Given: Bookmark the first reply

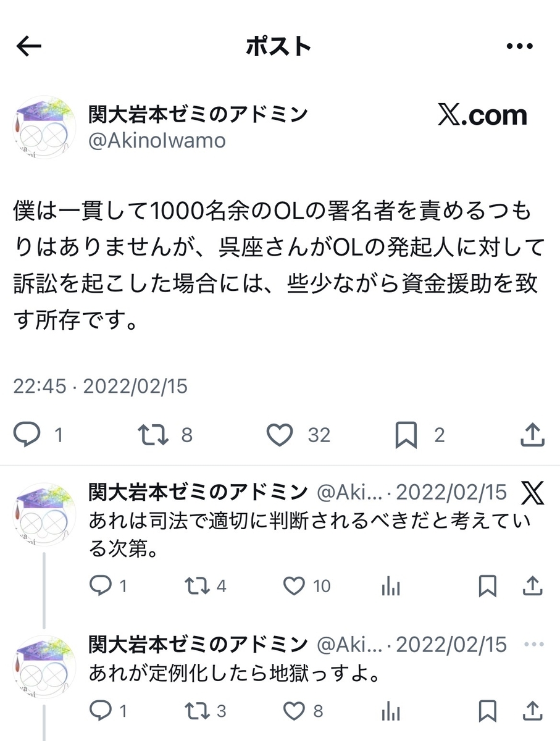Looking at the screenshot, I should click(x=488, y=586).
